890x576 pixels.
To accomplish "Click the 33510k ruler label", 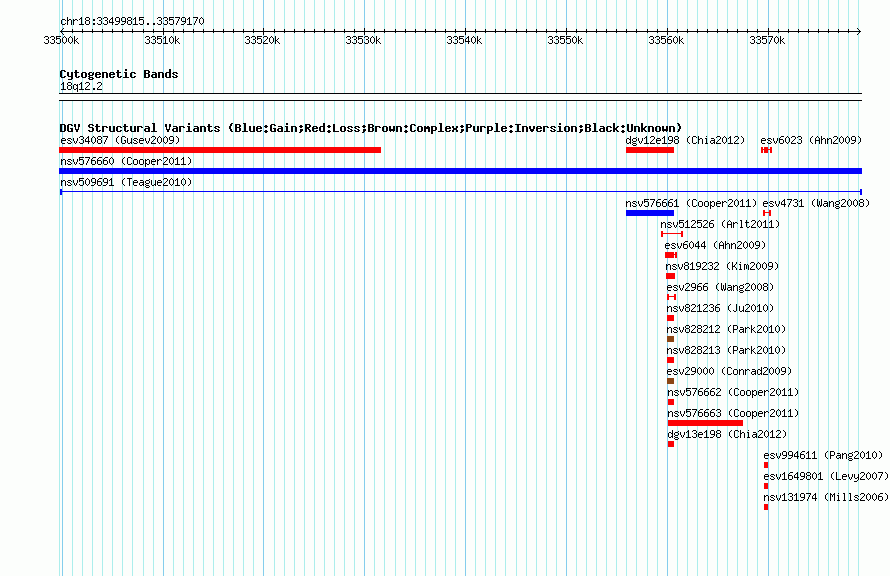I will (x=162, y=40).
